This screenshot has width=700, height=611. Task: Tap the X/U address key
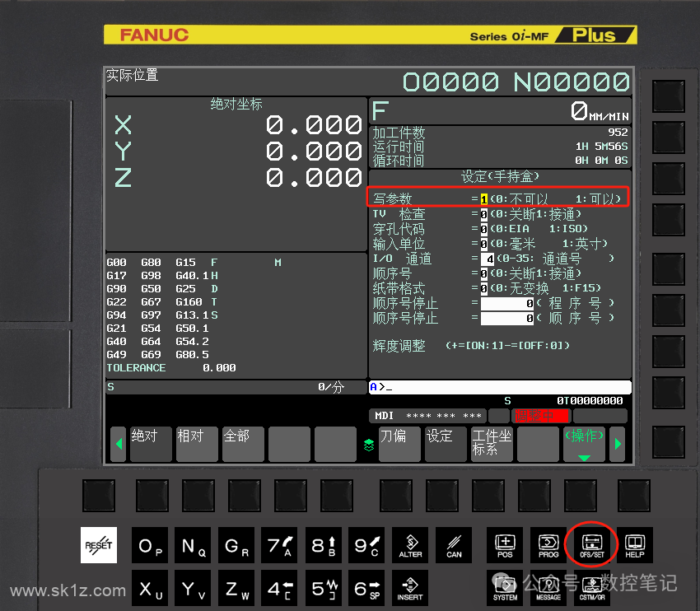pos(150,588)
